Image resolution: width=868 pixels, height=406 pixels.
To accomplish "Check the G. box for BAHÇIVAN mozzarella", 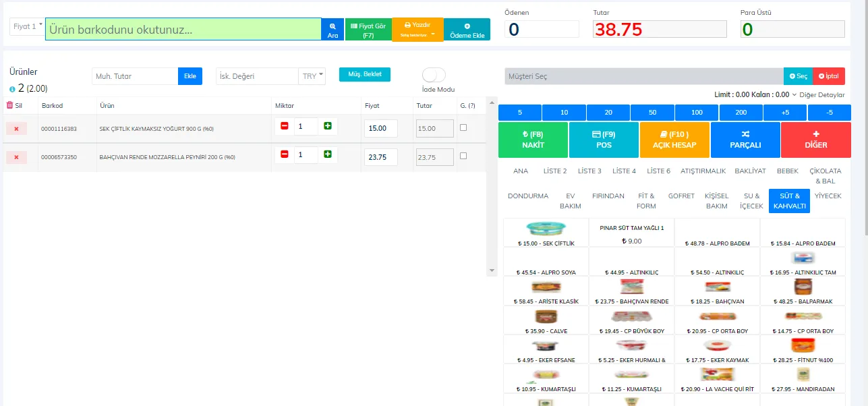I will [x=463, y=156].
